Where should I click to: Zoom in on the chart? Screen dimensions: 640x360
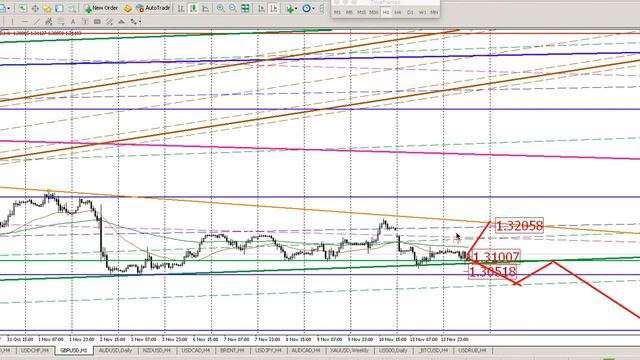tap(220, 8)
